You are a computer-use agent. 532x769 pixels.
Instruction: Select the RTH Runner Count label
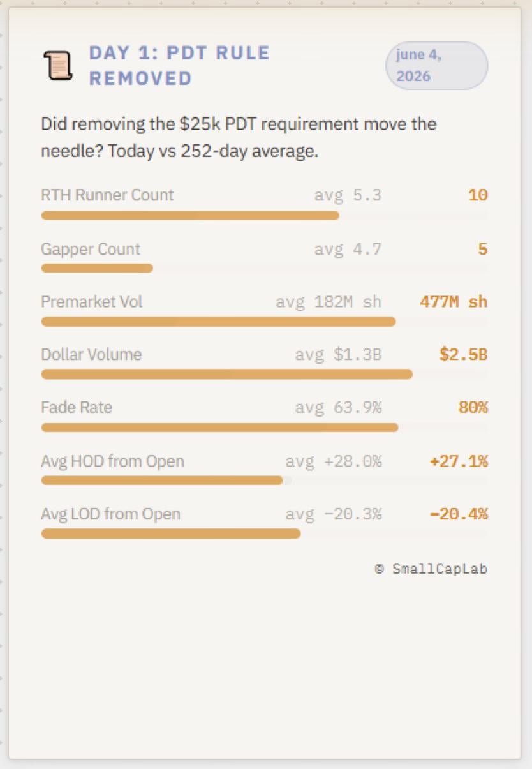107,195
